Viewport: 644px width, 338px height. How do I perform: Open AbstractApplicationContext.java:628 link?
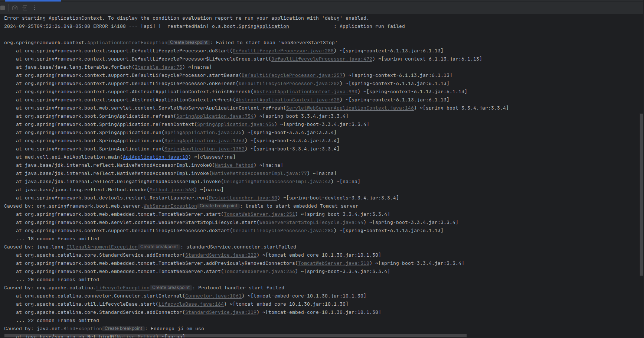coord(288,100)
